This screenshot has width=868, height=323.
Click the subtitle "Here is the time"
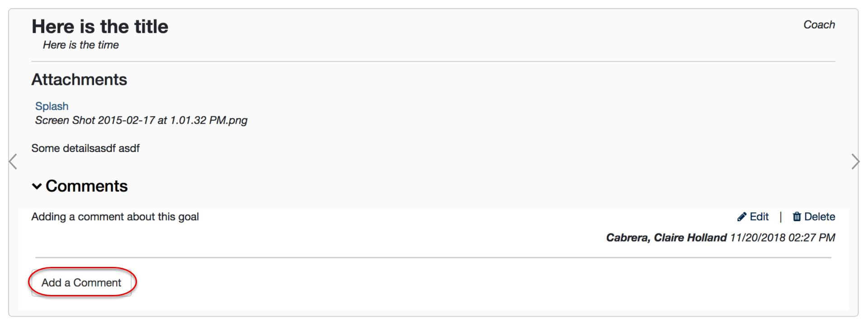click(81, 45)
